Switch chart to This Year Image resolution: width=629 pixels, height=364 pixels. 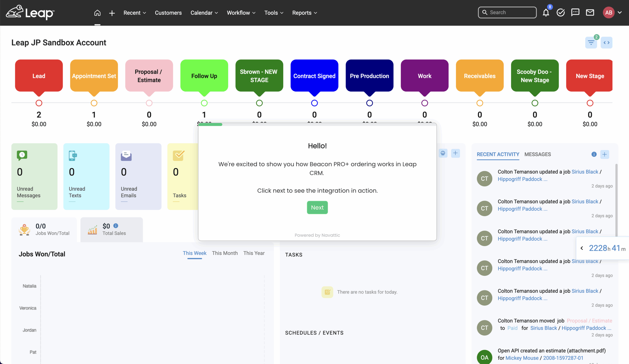(x=254, y=253)
